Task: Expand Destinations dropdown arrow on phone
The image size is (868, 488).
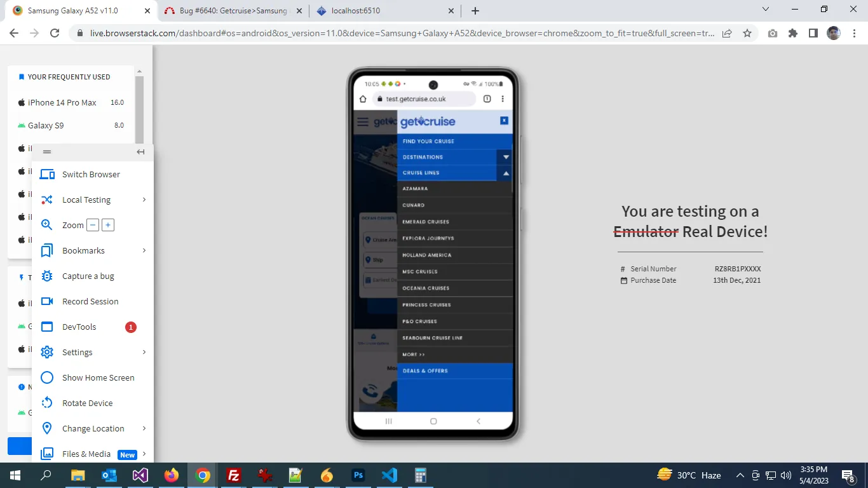Action: pyautogui.click(x=506, y=157)
